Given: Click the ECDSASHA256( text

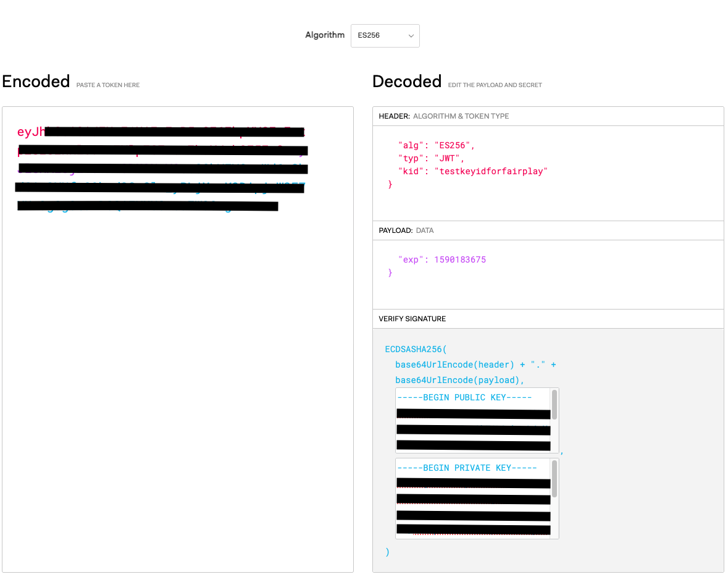Looking at the screenshot, I should (x=416, y=349).
